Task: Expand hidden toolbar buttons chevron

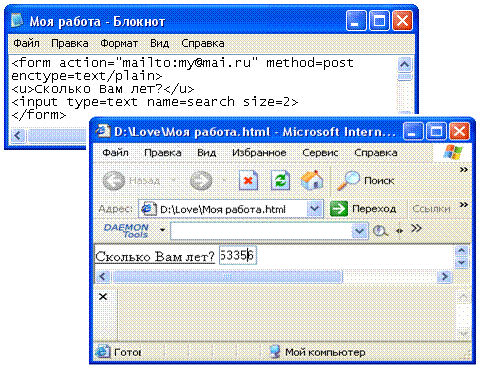Action: 464,170
